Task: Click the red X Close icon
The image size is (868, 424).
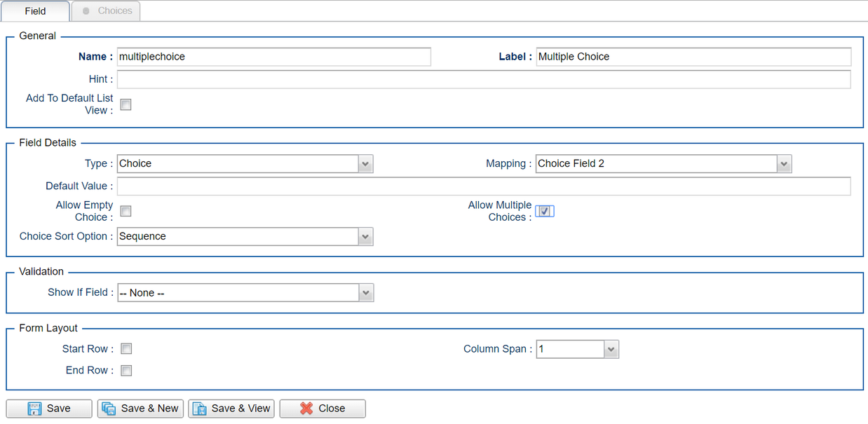Action: pyautogui.click(x=306, y=409)
